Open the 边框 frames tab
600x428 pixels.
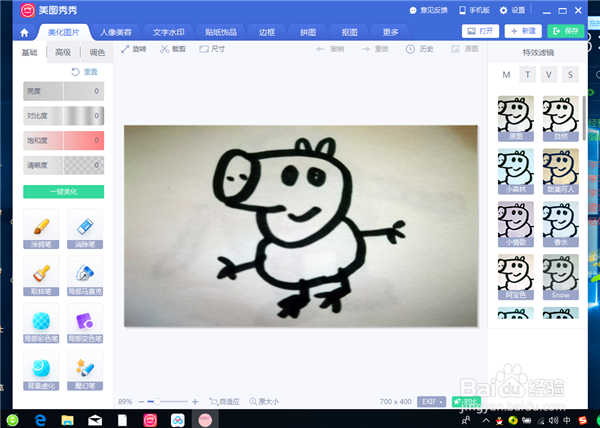[x=267, y=33]
